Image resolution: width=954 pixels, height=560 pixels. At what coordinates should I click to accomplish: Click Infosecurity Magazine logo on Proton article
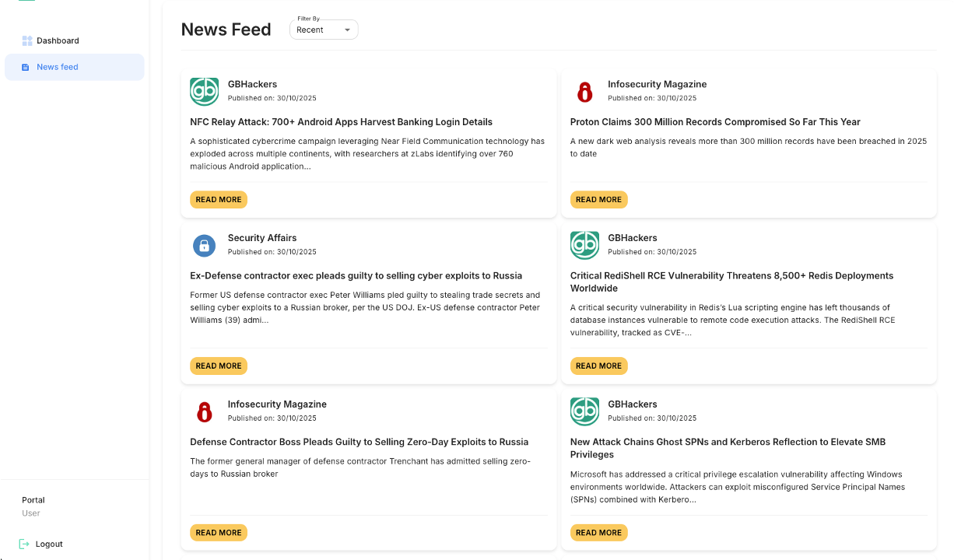click(584, 92)
